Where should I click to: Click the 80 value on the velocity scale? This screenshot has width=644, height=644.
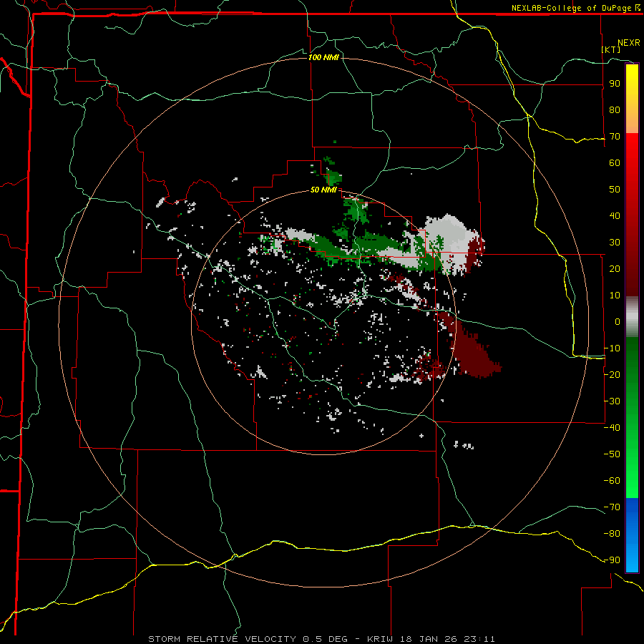click(x=615, y=110)
